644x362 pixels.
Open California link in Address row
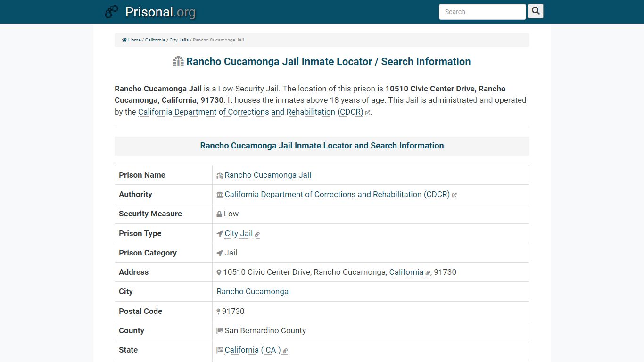point(406,272)
